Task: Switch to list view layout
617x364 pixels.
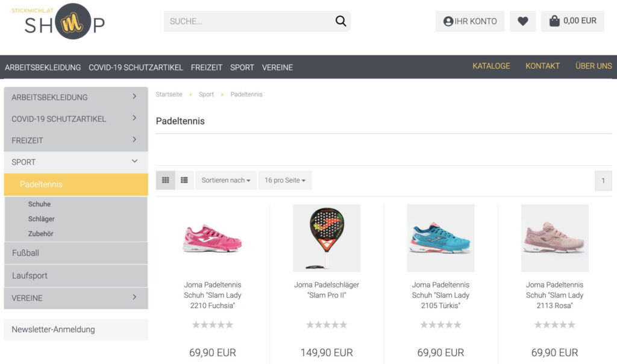Action: [x=184, y=180]
